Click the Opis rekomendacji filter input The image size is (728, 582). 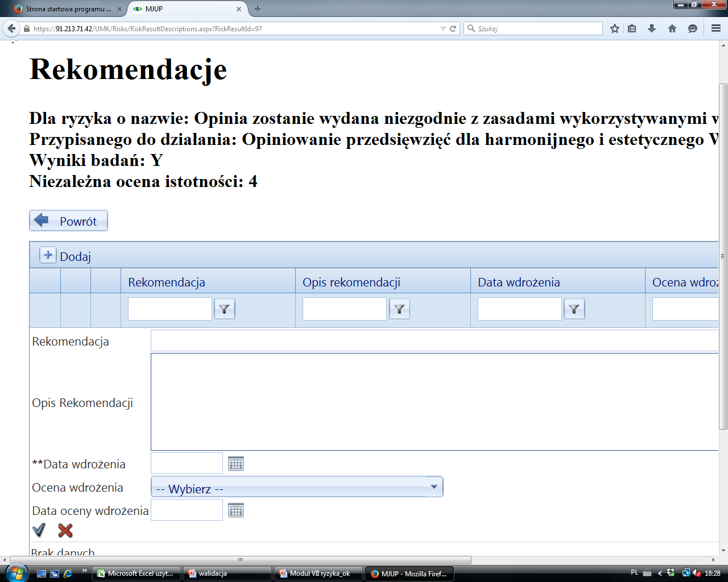click(345, 309)
